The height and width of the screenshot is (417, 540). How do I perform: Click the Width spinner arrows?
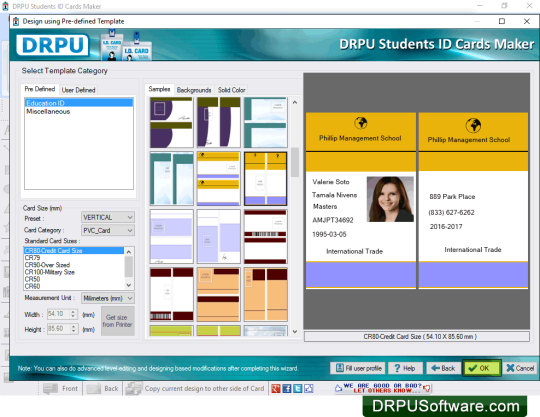pyautogui.click(x=73, y=314)
